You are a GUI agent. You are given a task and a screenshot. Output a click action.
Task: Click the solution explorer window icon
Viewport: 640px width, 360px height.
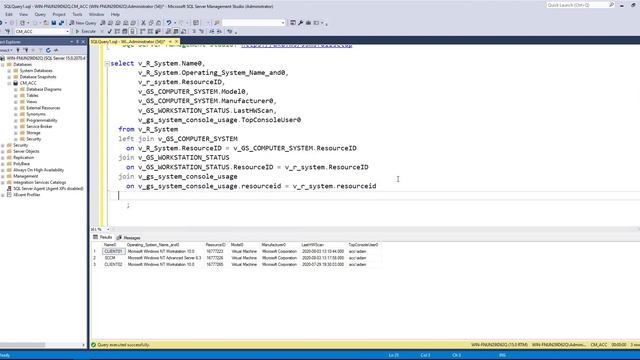(x=293, y=23)
